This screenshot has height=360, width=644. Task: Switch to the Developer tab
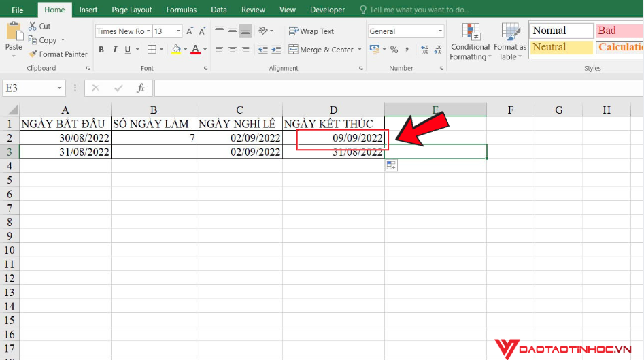(x=327, y=10)
